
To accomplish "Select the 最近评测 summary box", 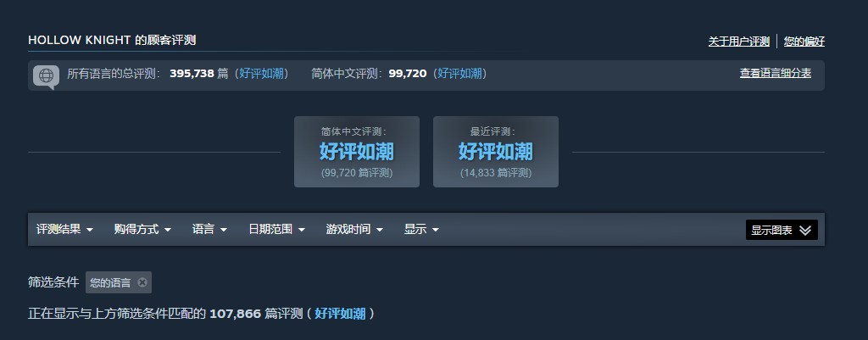I will tap(495, 152).
